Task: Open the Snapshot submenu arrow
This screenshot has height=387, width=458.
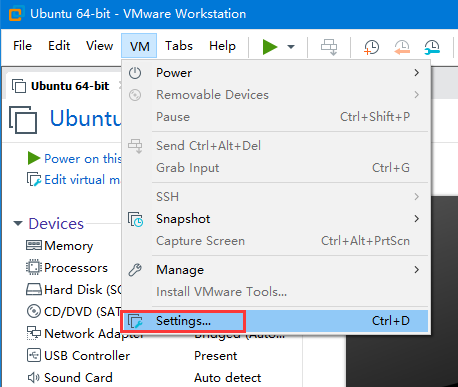Action: click(x=416, y=219)
